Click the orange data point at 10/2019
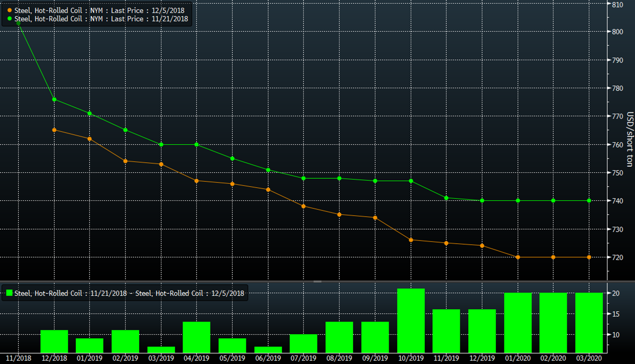This screenshot has height=364, width=635. tap(411, 240)
